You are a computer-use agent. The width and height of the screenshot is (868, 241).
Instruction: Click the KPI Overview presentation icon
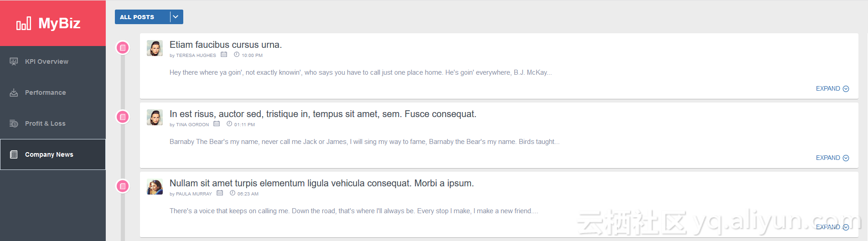pyautogui.click(x=14, y=62)
